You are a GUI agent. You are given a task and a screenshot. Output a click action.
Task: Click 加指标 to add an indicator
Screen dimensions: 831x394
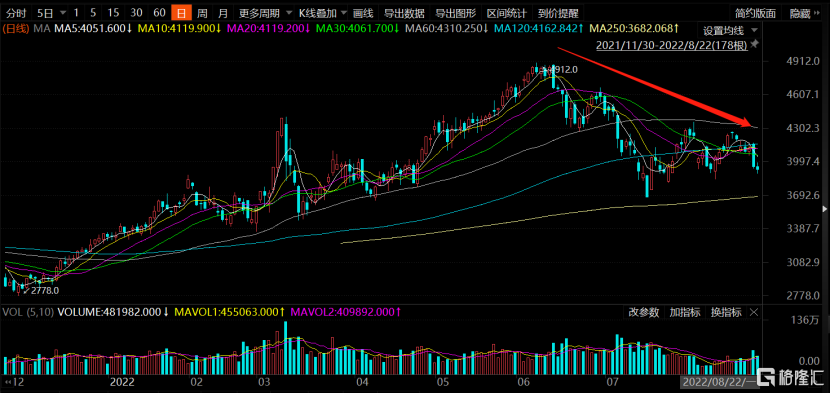click(x=685, y=312)
